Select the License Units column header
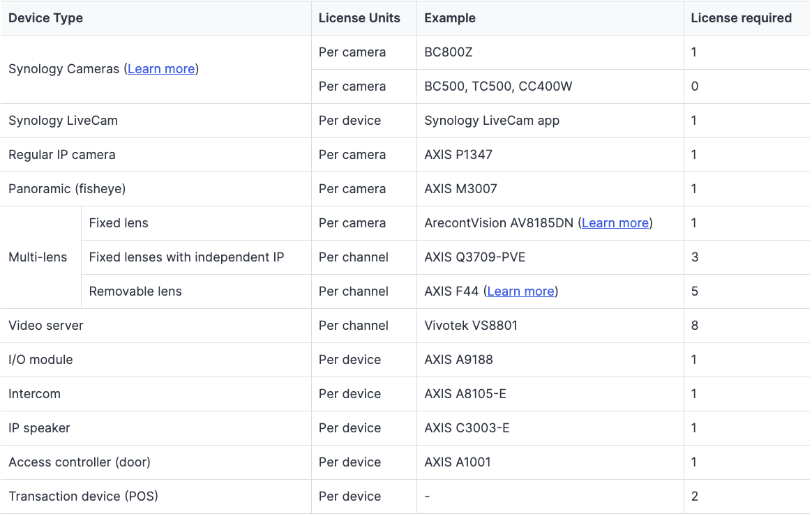The height and width of the screenshot is (516, 812). click(359, 18)
